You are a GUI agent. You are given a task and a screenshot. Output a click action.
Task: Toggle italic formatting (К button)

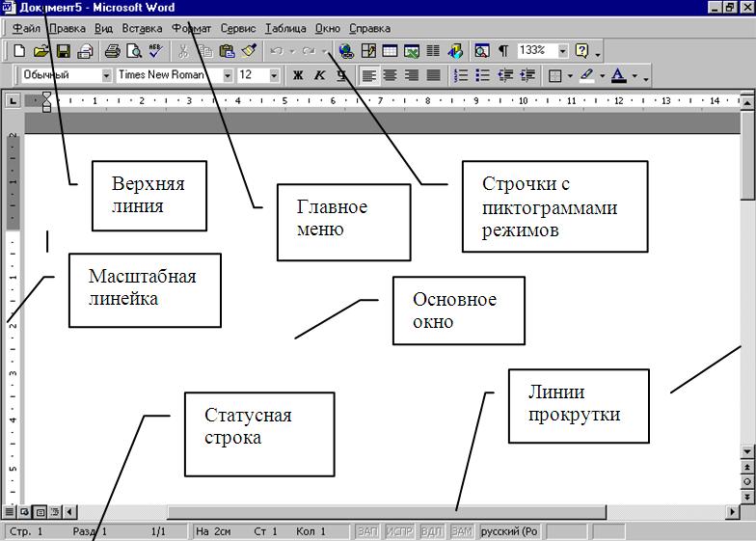click(319, 75)
